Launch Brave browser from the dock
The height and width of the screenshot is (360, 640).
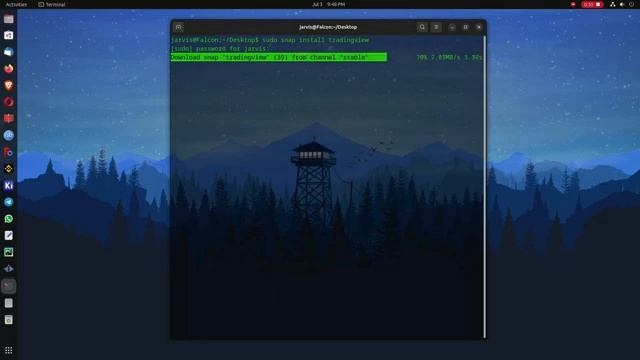point(9,85)
